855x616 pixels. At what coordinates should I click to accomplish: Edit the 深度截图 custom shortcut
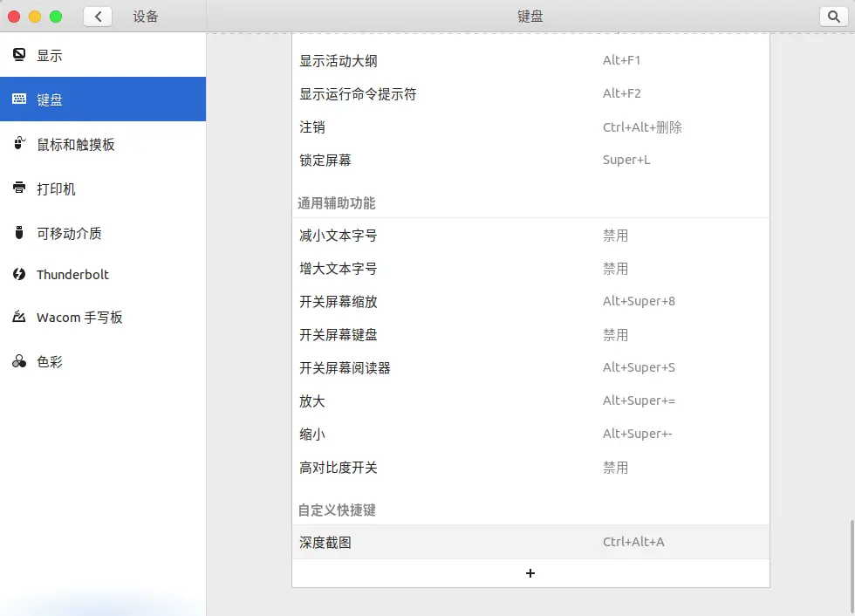point(530,541)
